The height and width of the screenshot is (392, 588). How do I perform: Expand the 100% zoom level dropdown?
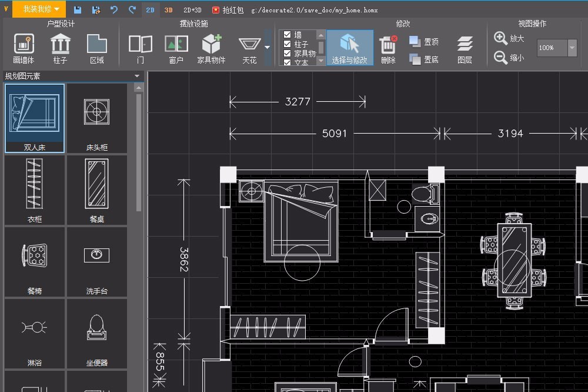coord(572,48)
